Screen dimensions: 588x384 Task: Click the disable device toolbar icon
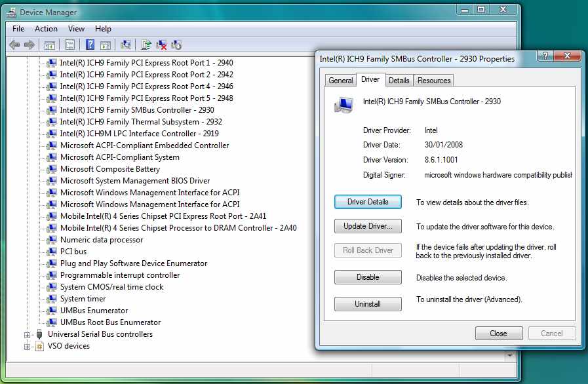[176, 45]
